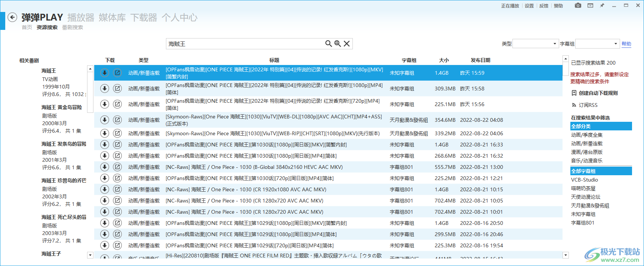Click 正在播放 in top menu
The width and height of the screenshot is (644, 266).
tap(510, 6)
